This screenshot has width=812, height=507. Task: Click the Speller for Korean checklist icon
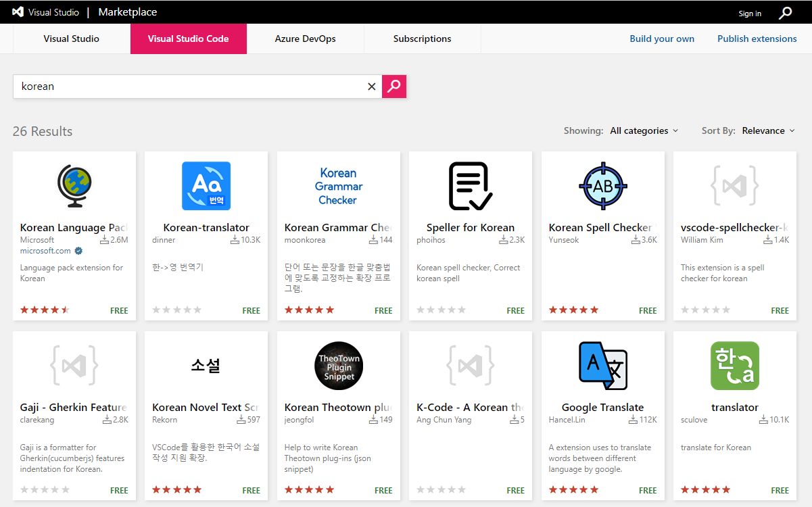pos(471,186)
